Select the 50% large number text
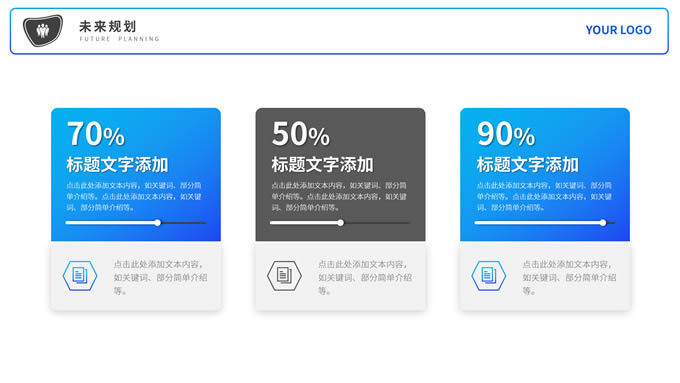Screen dimensions: 680x383 tap(301, 134)
